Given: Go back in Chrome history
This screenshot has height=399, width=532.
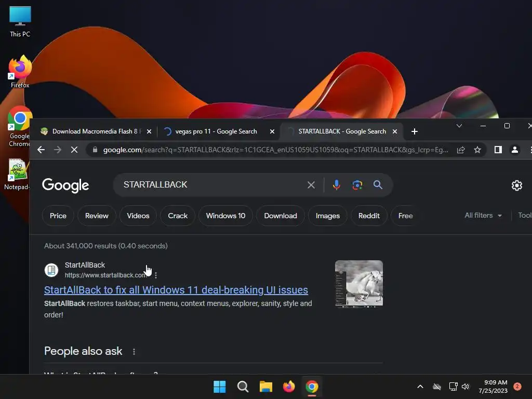Looking at the screenshot, I should 41,150.
